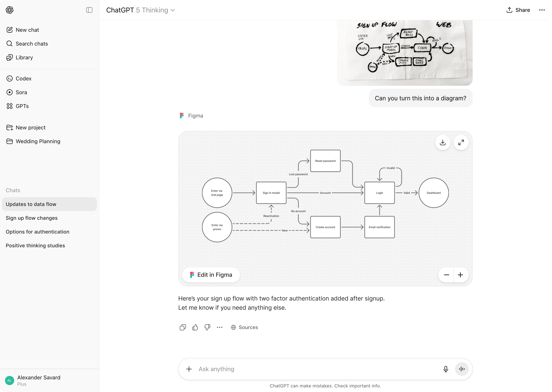Open more response actions ellipsis
This screenshot has width=552, height=392.
coord(219,327)
